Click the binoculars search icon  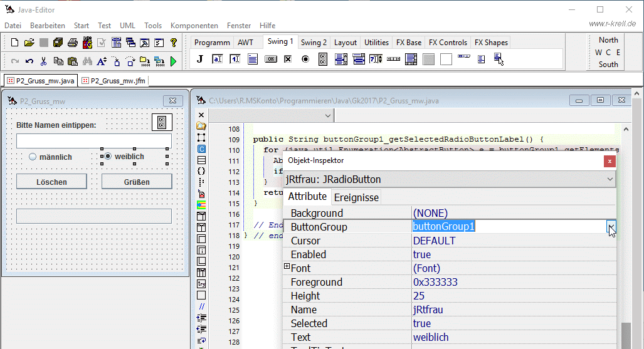[87, 61]
